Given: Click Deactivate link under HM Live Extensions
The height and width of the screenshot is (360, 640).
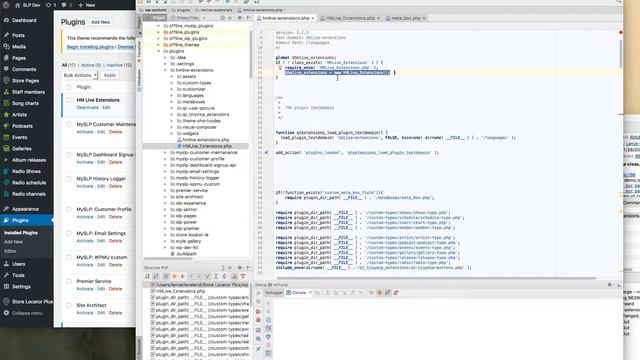Looking at the screenshot, I should click(x=88, y=108).
